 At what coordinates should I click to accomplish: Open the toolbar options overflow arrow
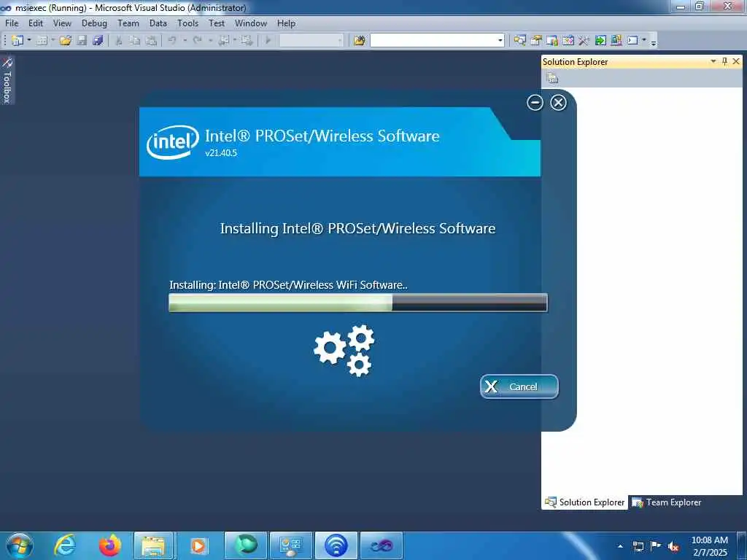pyautogui.click(x=654, y=42)
